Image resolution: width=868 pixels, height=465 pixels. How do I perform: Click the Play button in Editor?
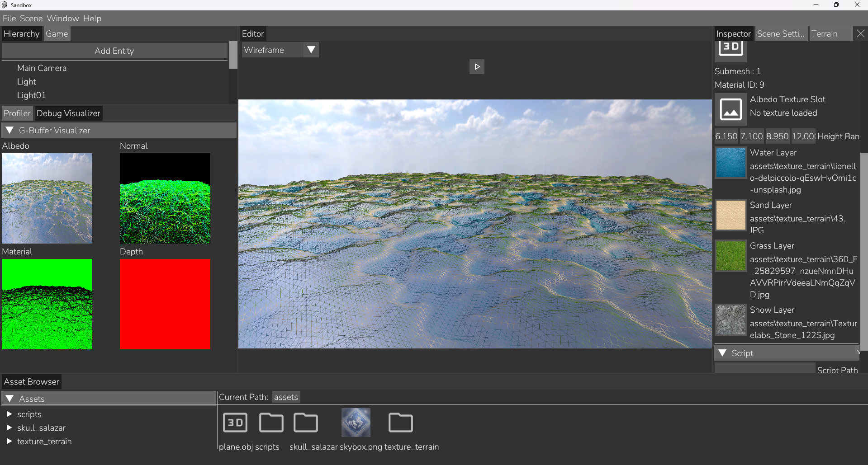[477, 67]
